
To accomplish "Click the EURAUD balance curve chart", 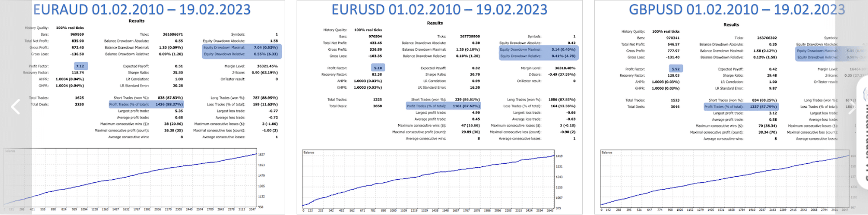I will (131, 179).
